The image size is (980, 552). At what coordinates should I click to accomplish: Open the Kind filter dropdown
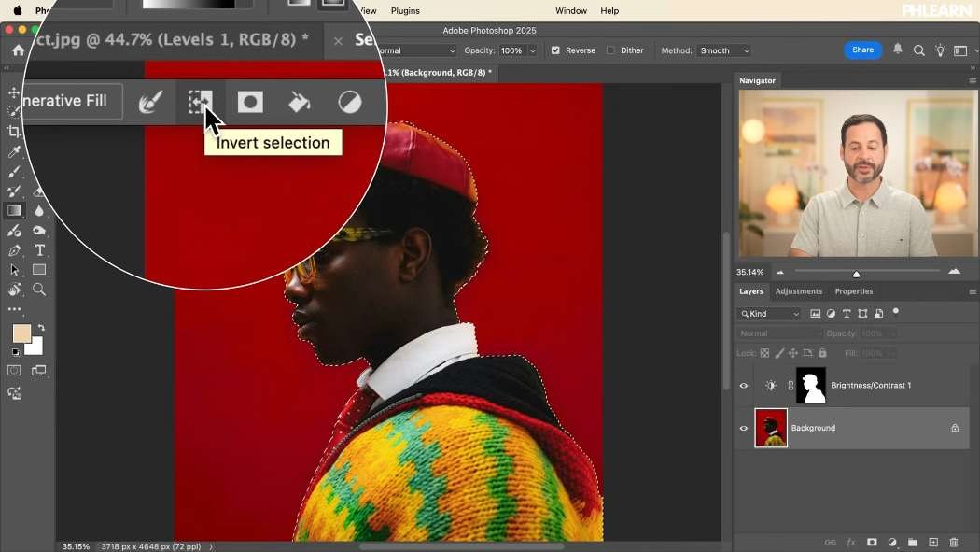[769, 314]
